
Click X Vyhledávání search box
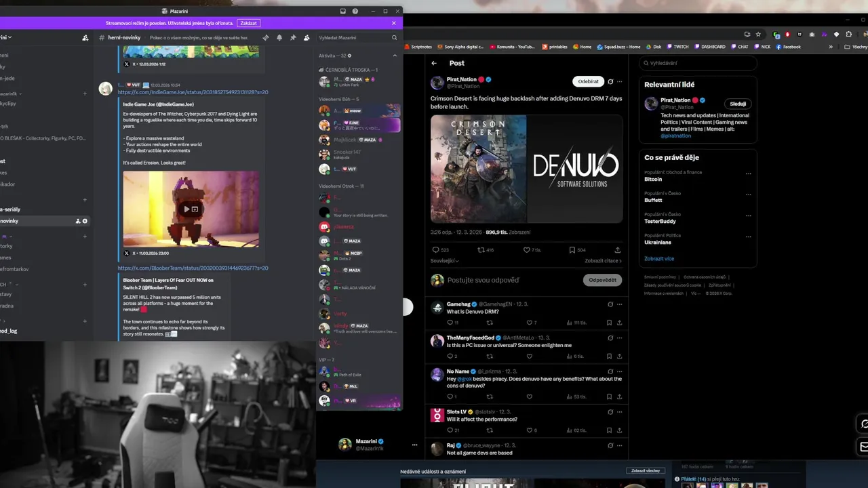coord(698,63)
